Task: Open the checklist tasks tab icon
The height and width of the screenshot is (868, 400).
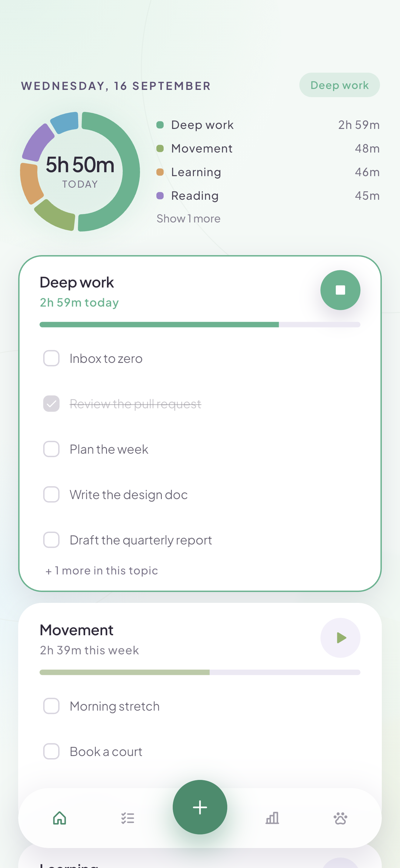Action: click(x=128, y=818)
